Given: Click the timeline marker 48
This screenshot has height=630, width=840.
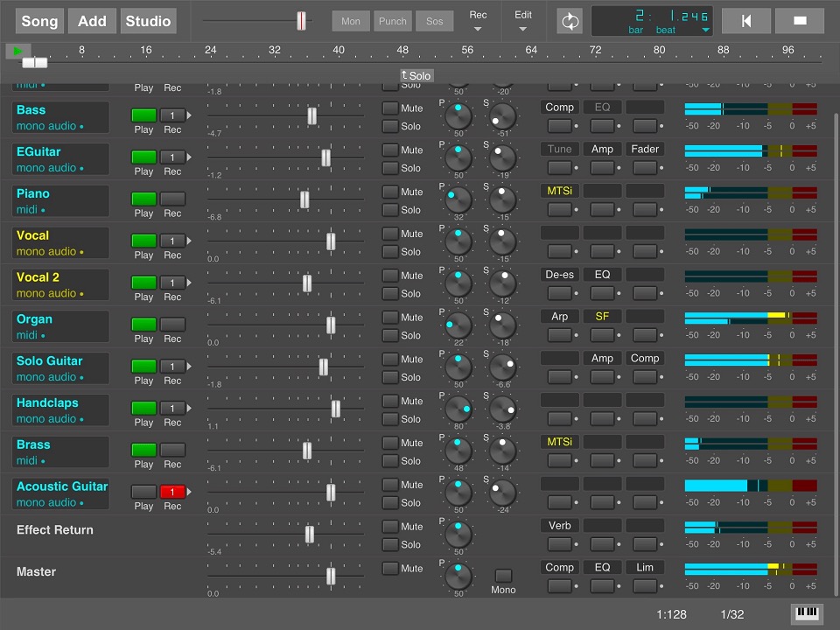Looking at the screenshot, I should click(402, 50).
